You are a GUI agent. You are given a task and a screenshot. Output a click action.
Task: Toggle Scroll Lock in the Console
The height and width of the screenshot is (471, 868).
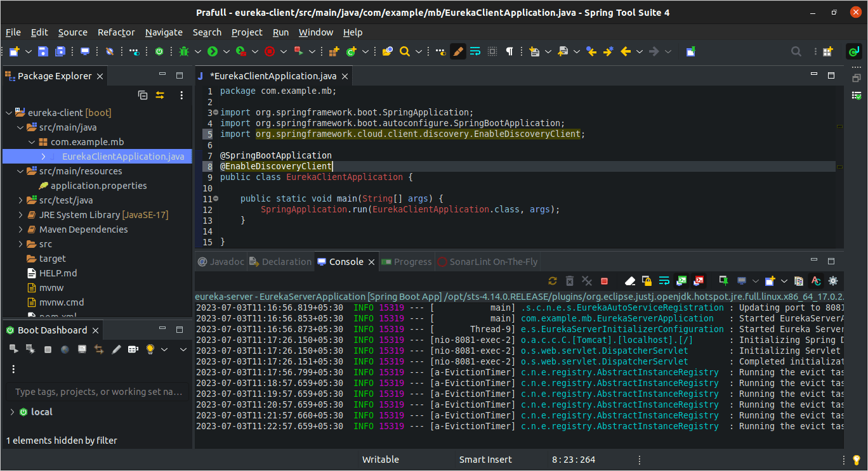pos(647,281)
